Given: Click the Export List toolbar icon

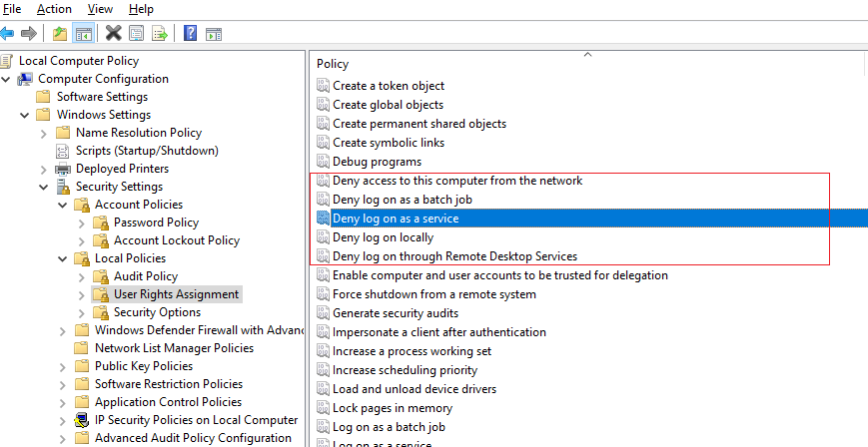Looking at the screenshot, I should pyautogui.click(x=159, y=33).
